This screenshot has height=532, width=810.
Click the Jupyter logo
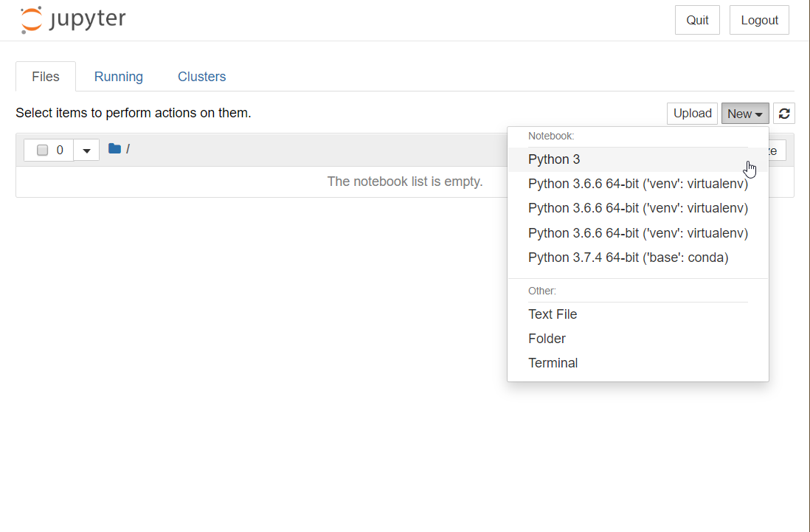[72, 20]
